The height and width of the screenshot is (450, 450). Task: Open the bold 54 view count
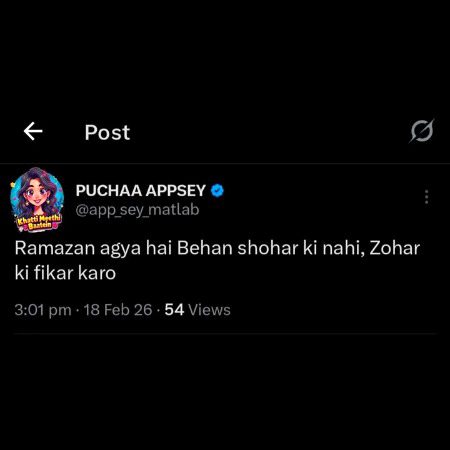click(174, 310)
